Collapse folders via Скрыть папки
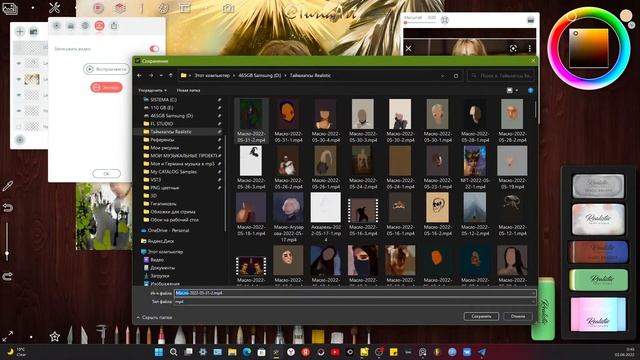 click(154, 317)
